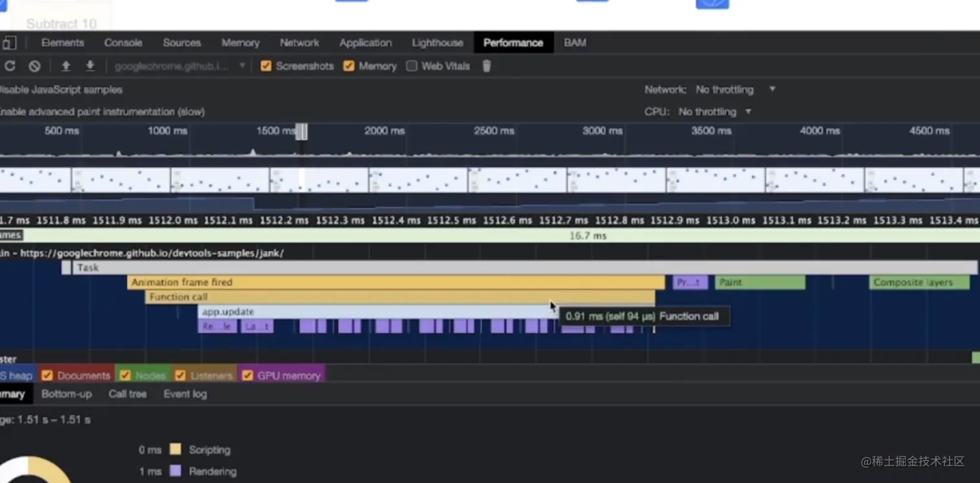Enable the Web Vitals checkbox
980x483 pixels.
tap(412, 66)
